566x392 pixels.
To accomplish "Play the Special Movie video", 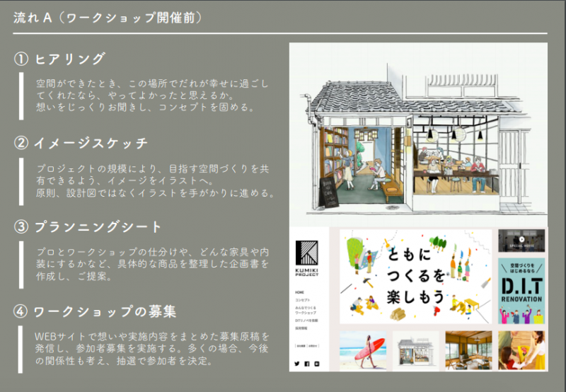I will (x=521, y=240).
